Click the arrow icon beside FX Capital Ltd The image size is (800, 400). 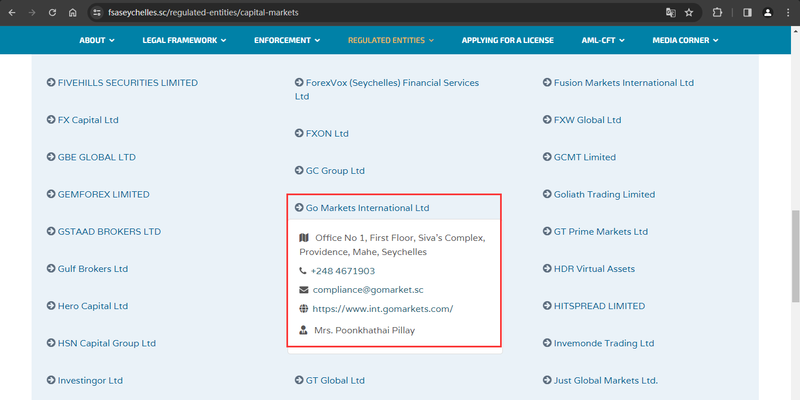pos(51,120)
